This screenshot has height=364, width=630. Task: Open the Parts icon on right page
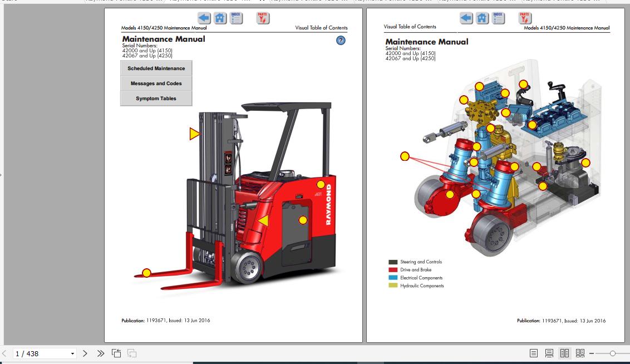[x=525, y=18]
